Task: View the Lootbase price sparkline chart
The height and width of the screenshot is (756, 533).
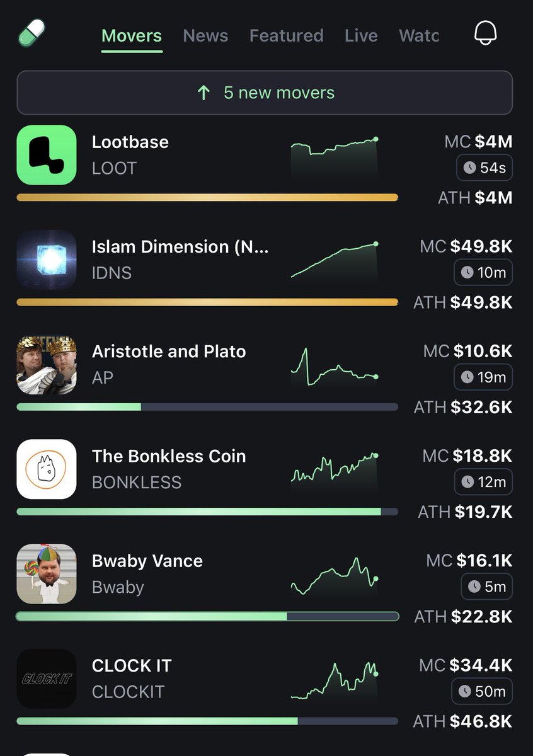Action: pos(334,157)
